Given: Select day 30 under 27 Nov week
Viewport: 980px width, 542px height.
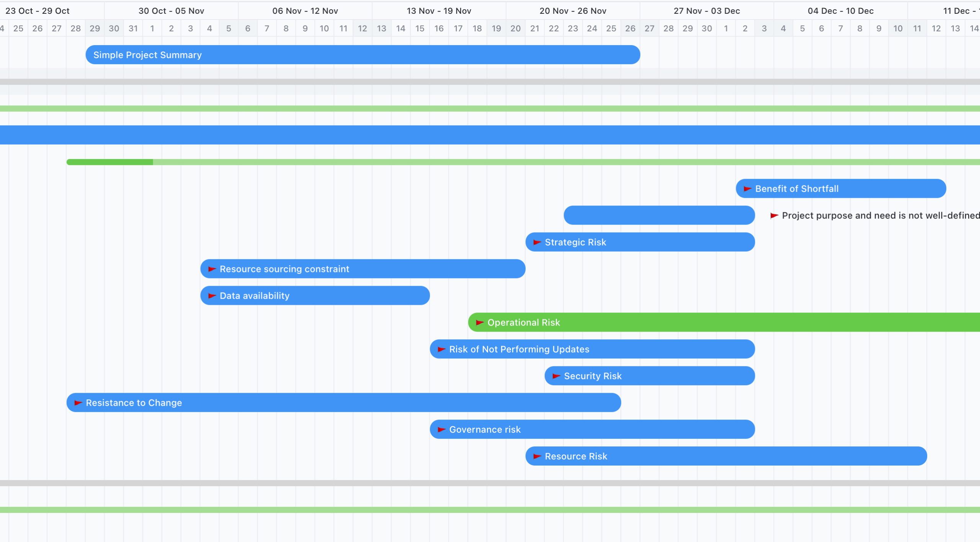Looking at the screenshot, I should (x=707, y=28).
